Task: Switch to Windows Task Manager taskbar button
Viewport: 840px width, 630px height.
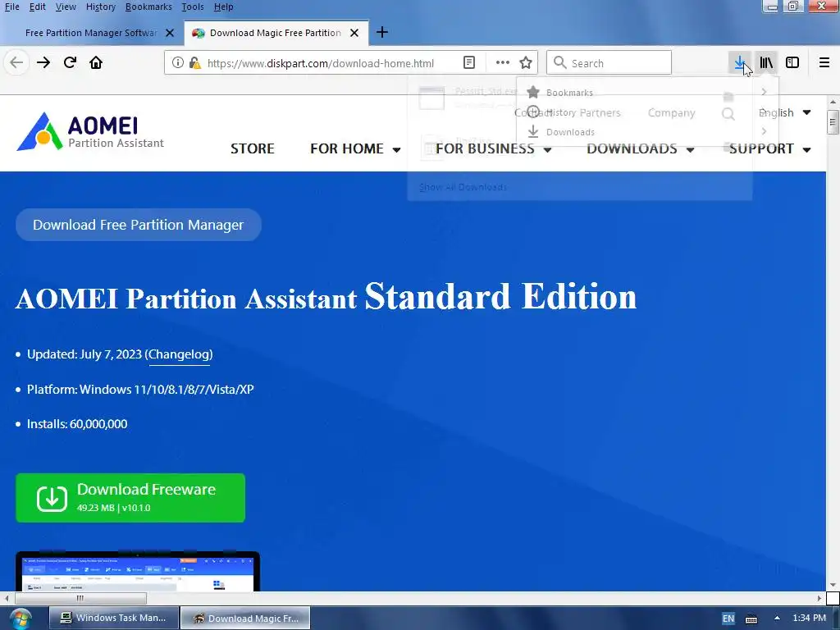Action: [113, 619]
